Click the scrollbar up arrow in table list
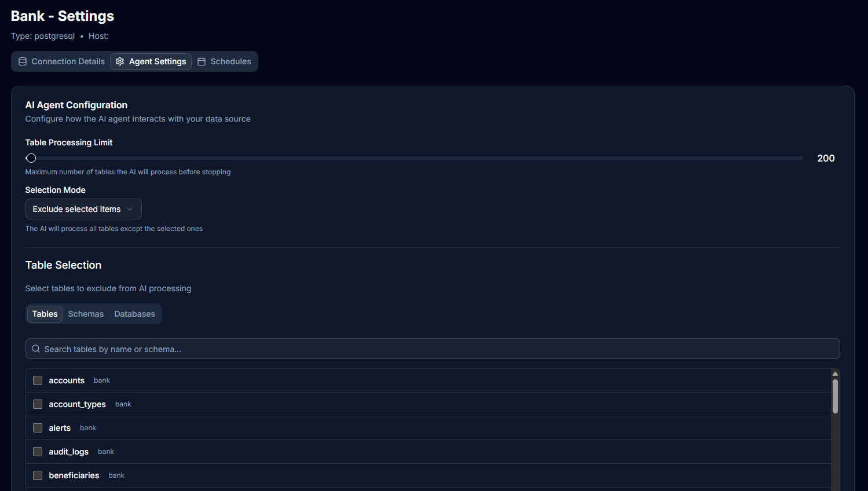Screen dimensions: 868x491 tap(835, 373)
